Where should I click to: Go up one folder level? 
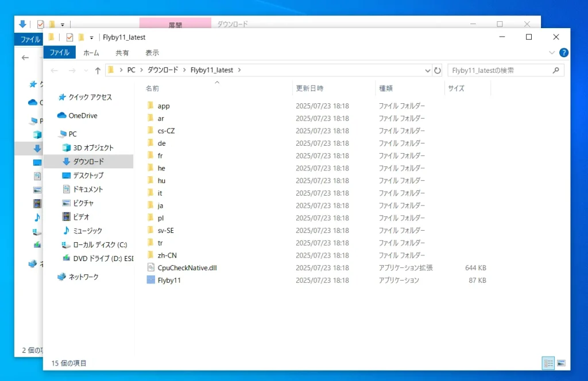point(98,71)
